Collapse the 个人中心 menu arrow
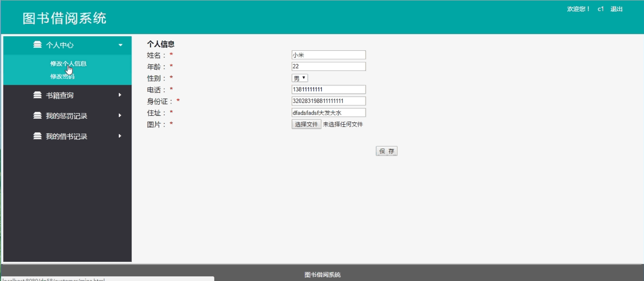 [120, 45]
